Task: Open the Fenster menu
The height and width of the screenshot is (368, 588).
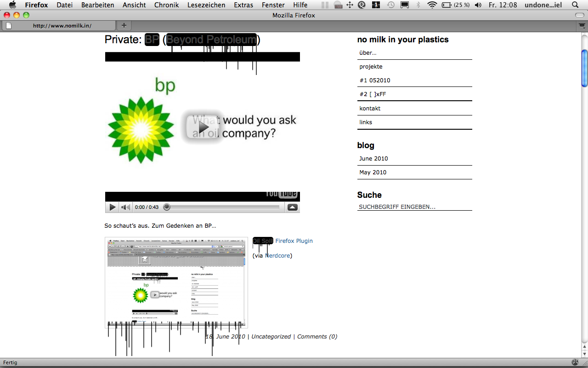Action: (x=273, y=5)
